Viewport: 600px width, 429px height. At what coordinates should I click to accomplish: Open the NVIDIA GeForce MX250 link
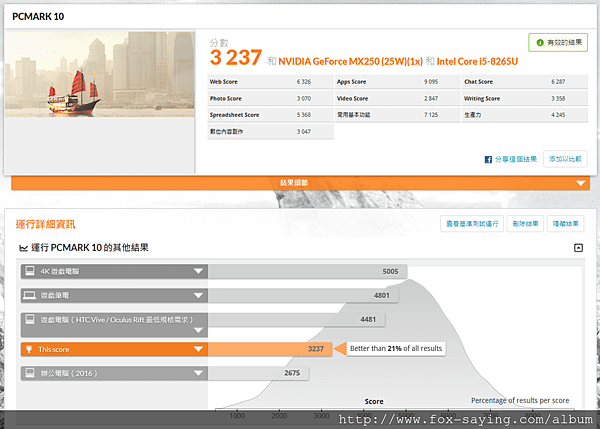[350, 62]
